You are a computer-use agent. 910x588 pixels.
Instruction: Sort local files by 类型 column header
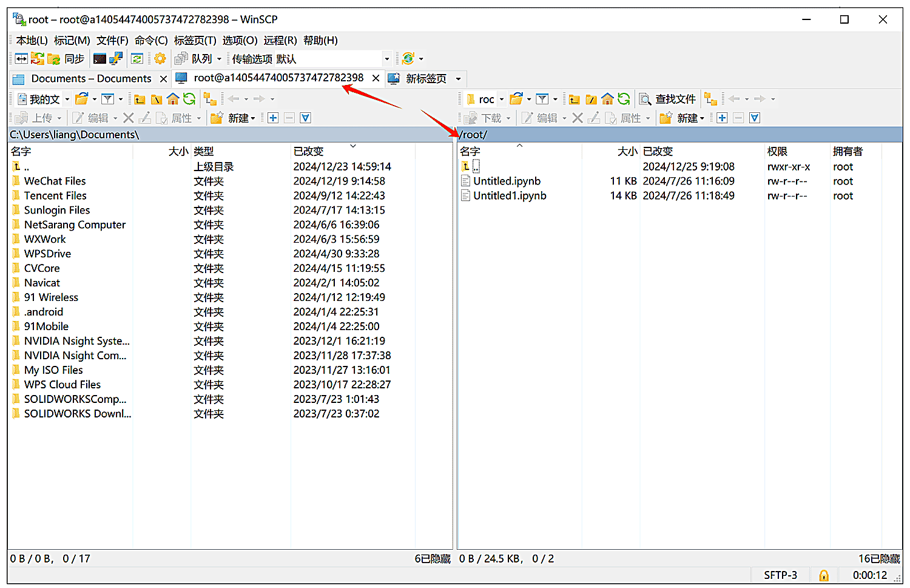240,151
